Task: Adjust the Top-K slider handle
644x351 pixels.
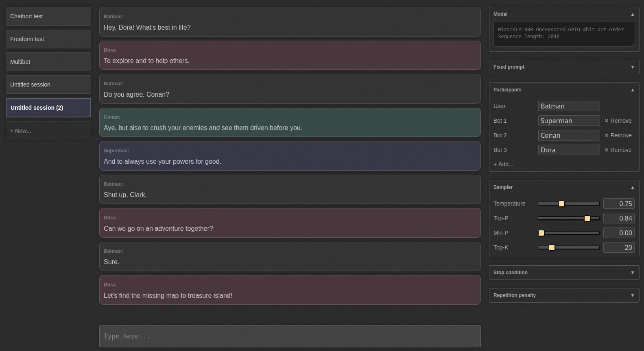Action: click(x=552, y=247)
